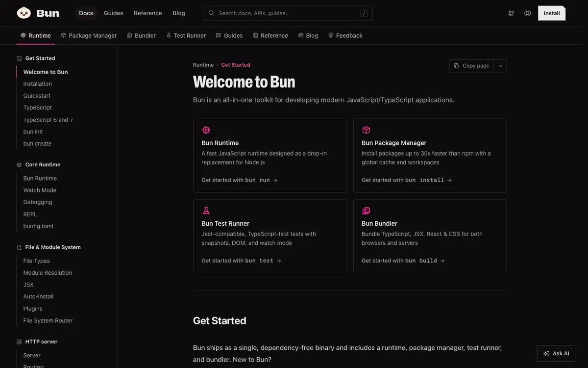
Task: Select Welcome to Bun in the sidebar
Action: pyautogui.click(x=46, y=72)
